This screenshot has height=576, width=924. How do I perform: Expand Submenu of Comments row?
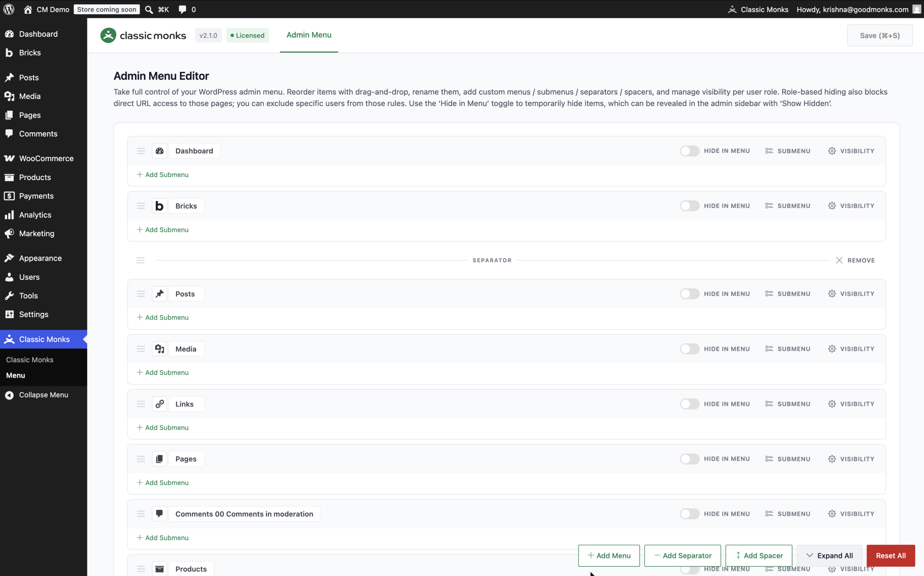788,514
